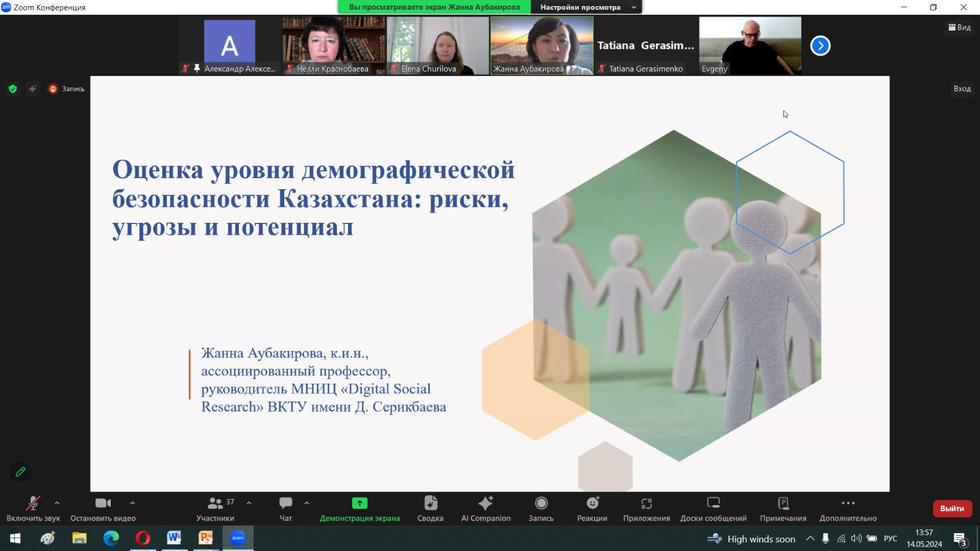Open PowerPoint from the Windows taskbar
The height and width of the screenshot is (551, 980).
205,538
